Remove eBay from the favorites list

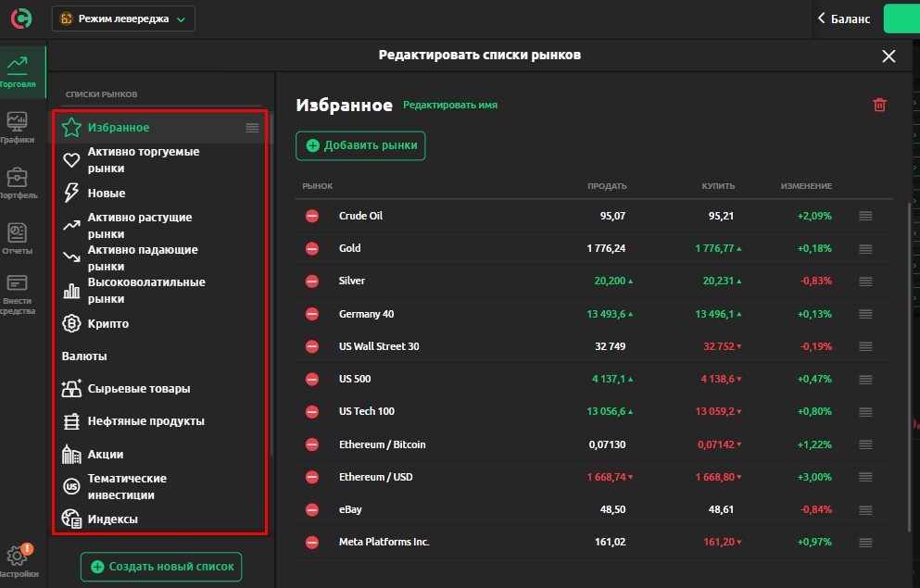click(312, 510)
